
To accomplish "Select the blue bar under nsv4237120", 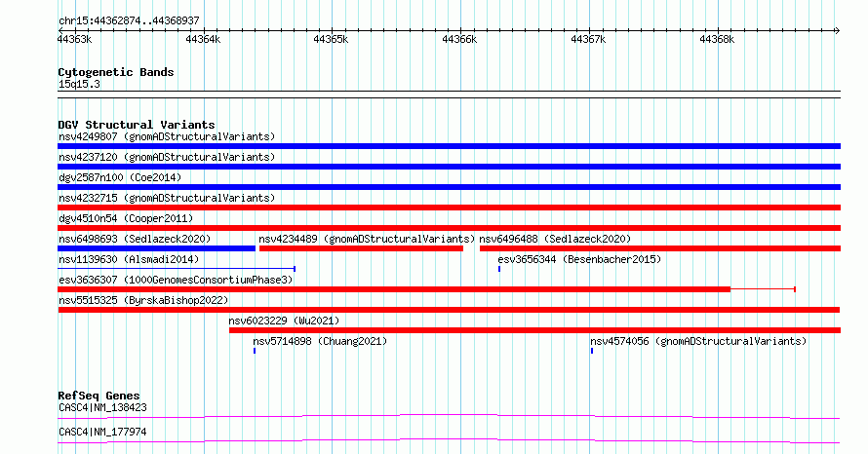I will pos(449,167).
